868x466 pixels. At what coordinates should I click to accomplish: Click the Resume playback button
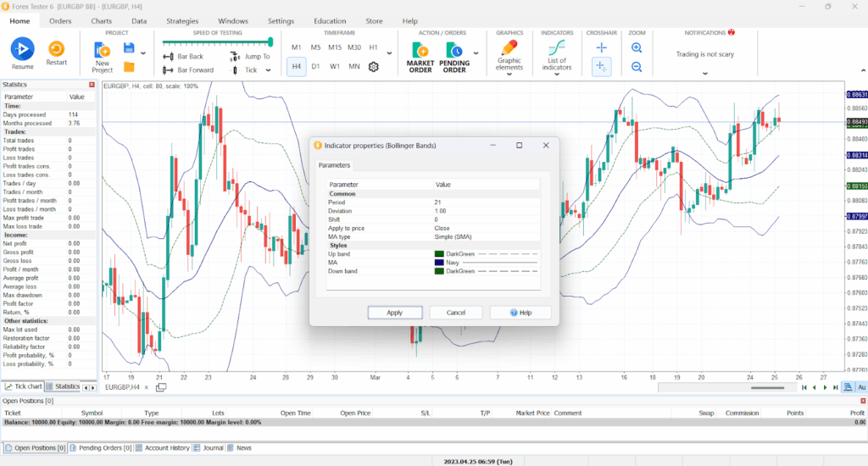point(22,53)
